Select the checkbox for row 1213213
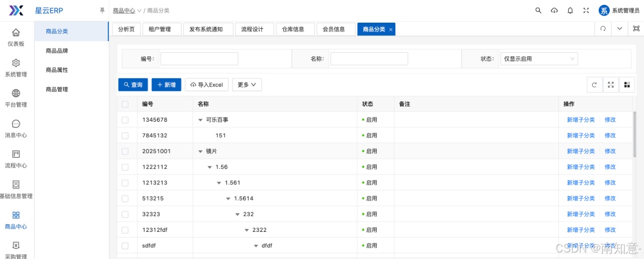This screenshot has height=259, width=644. 125,183
